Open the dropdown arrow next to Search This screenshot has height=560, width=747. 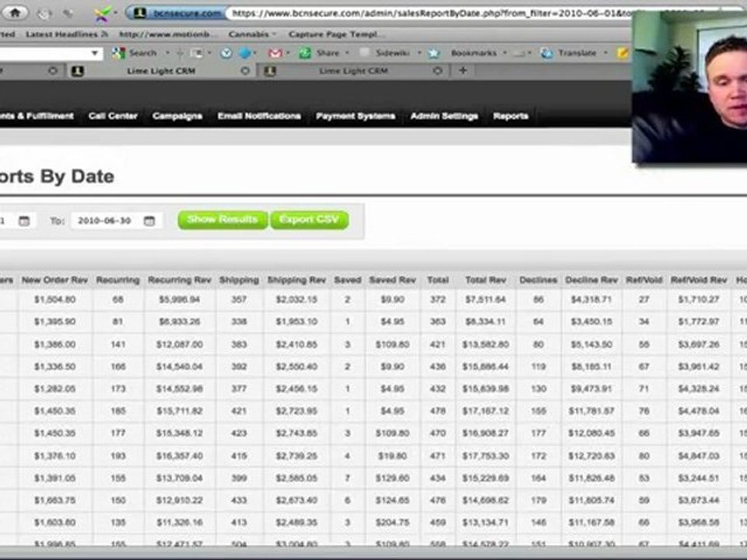pos(167,53)
